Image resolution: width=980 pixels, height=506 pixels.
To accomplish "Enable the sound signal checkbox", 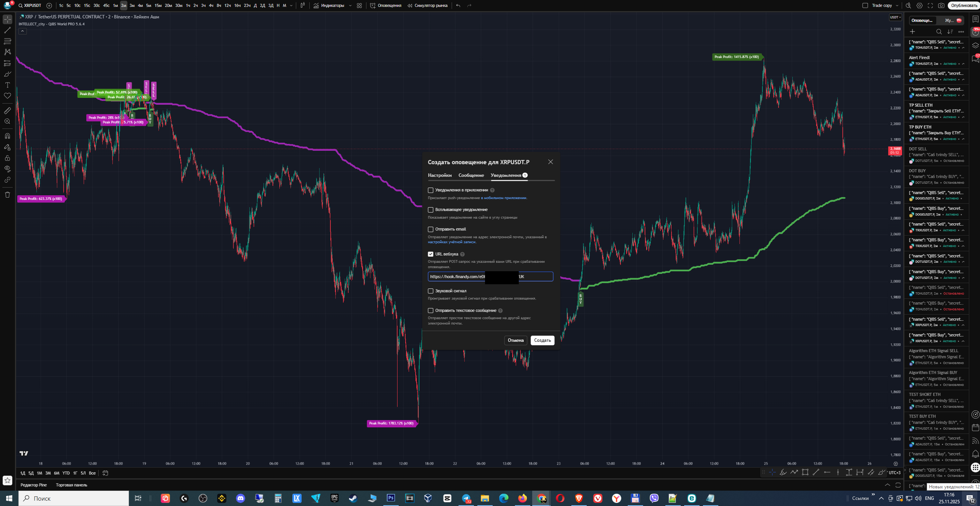I will click(431, 291).
